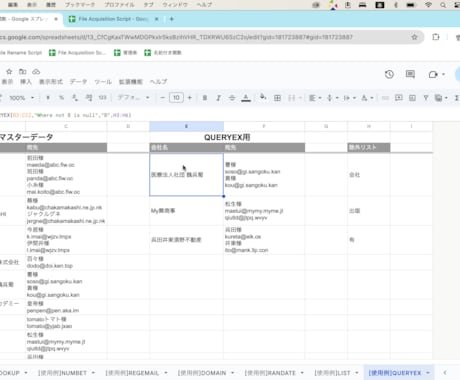
Task: Apply italic formatting button
Action: (218, 98)
